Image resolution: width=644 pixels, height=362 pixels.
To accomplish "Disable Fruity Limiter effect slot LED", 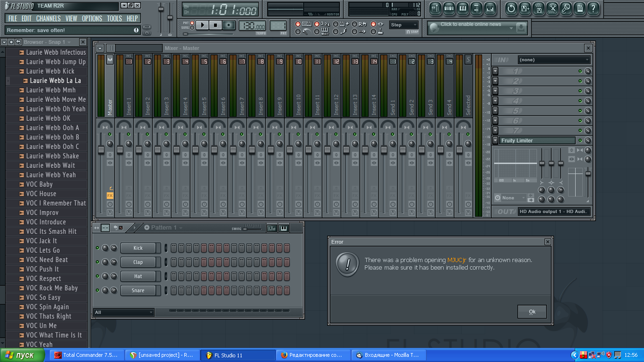I will click(580, 140).
